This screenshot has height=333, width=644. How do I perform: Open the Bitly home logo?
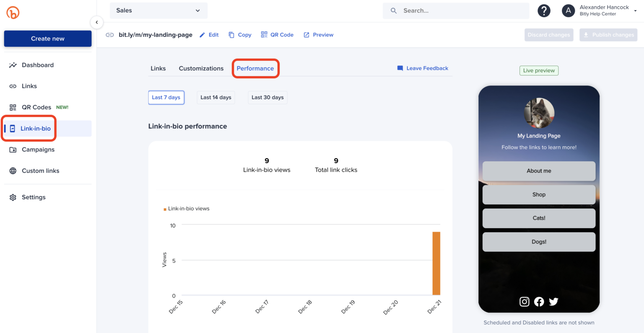coord(13,13)
